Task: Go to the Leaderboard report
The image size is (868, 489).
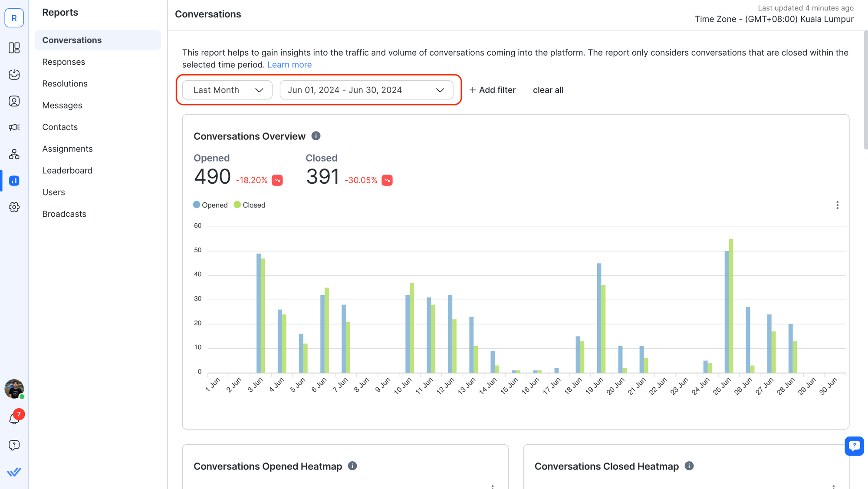Action: point(67,171)
